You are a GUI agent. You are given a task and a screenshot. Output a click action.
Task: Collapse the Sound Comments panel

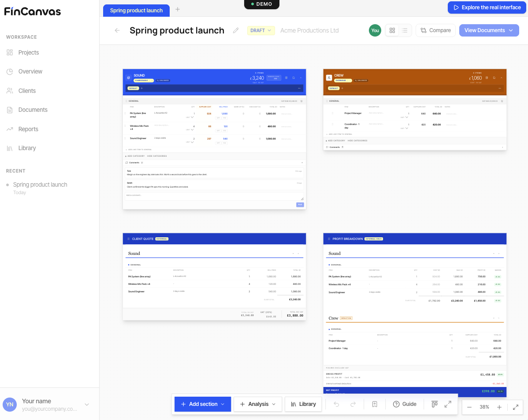[x=302, y=163]
